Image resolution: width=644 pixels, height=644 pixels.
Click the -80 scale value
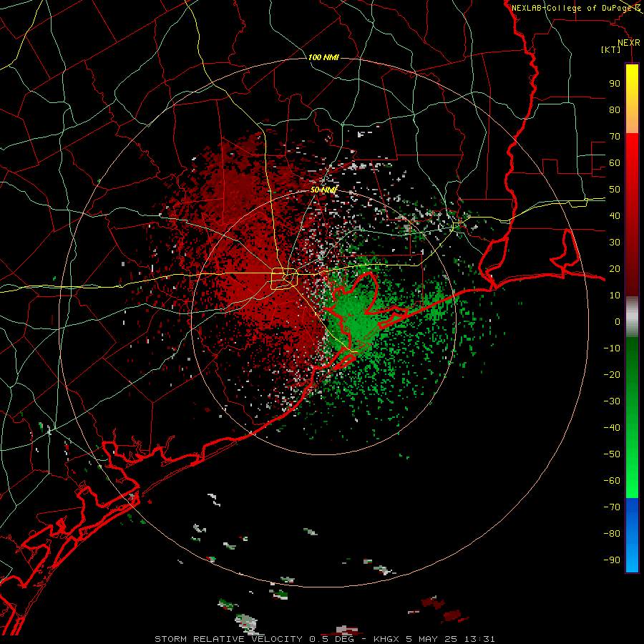pos(612,534)
